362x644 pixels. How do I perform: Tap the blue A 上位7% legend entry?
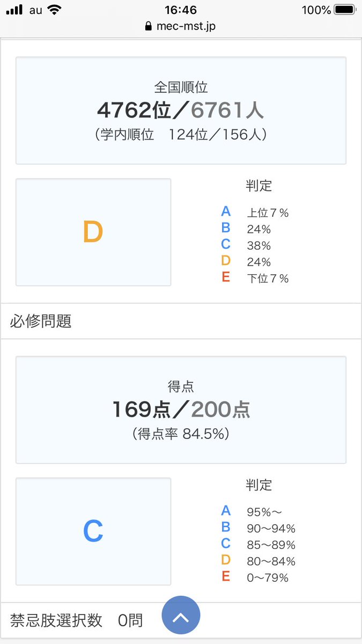(x=255, y=213)
